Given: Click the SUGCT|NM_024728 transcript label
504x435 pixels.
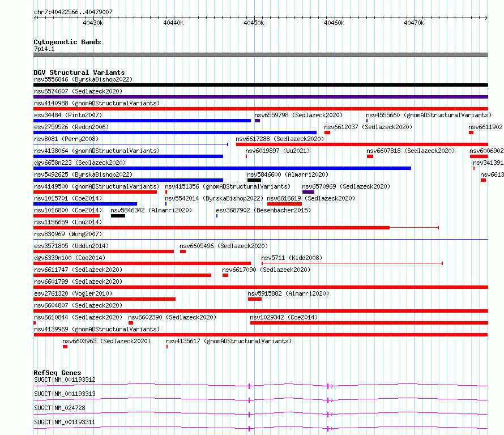Looking at the screenshot, I should tap(59, 408).
